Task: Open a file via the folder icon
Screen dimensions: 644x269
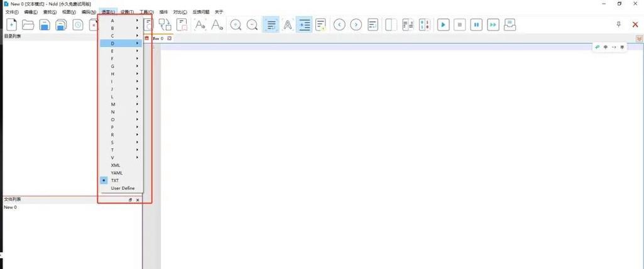Action: [x=28, y=25]
